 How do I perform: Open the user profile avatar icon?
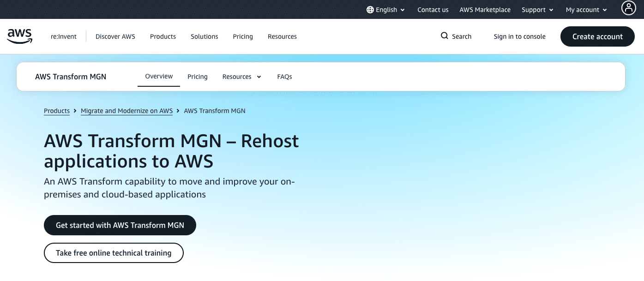(629, 8)
